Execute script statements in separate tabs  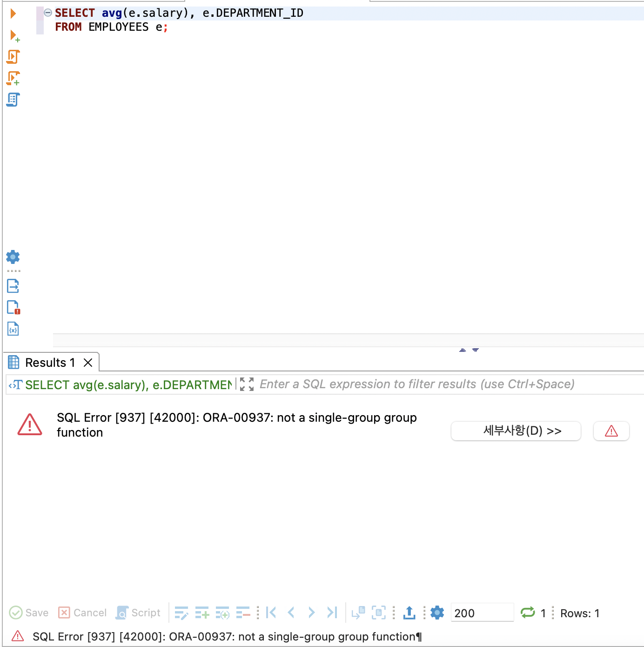13,78
